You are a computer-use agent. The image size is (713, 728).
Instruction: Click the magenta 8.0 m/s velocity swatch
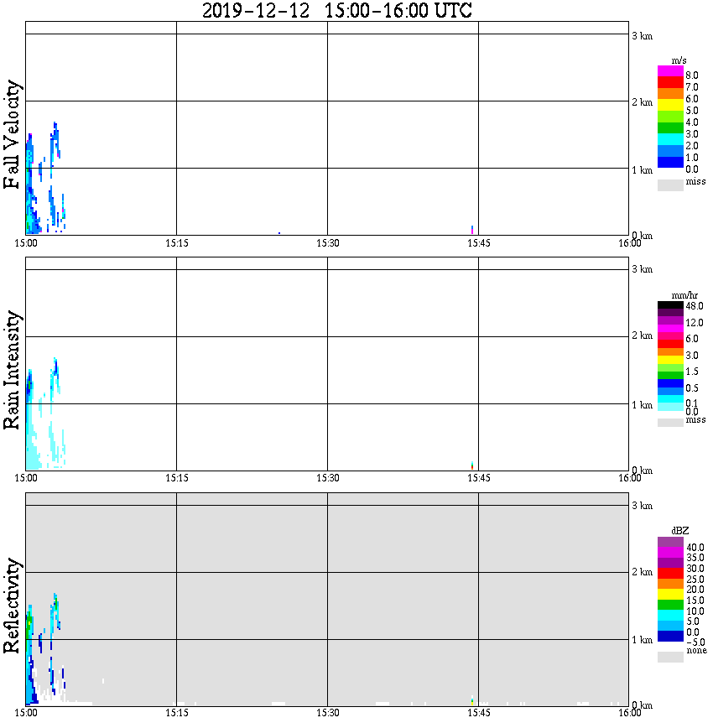[x=670, y=71]
